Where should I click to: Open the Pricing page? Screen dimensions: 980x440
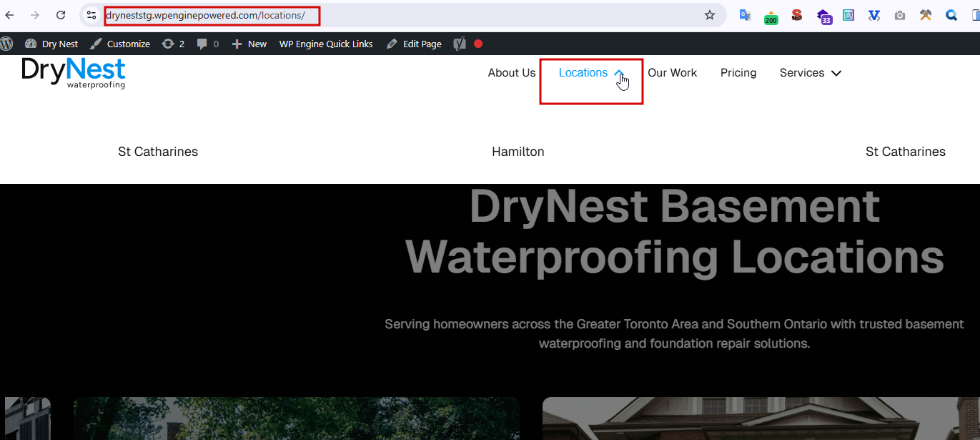coord(738,73)
